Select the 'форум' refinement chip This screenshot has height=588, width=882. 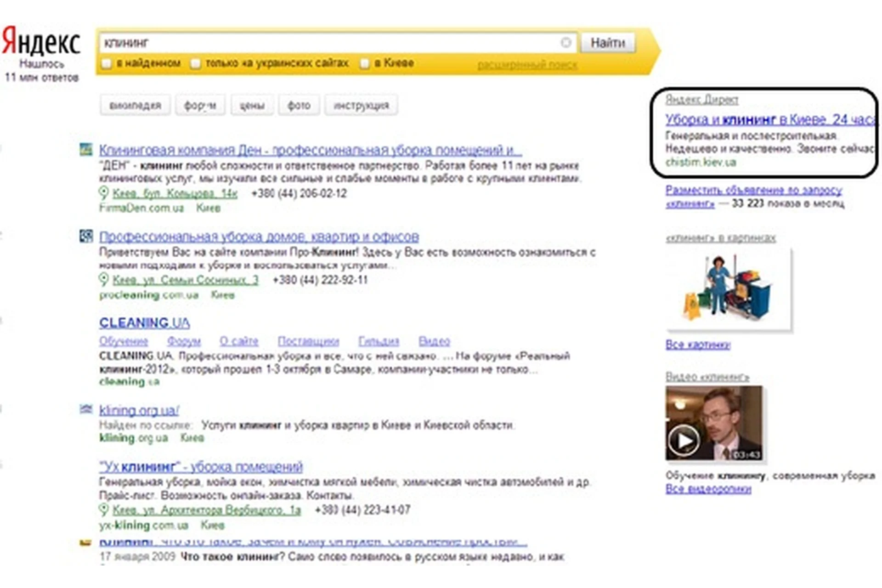pos(200,105)
